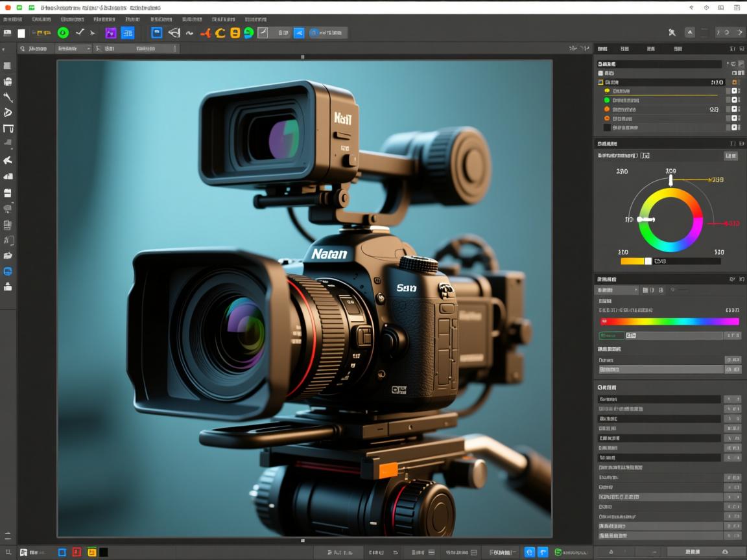Screen dimensions: 747x560
Task: Toggle the checkbox on the yellow-dot layer row
Action: 735,91
